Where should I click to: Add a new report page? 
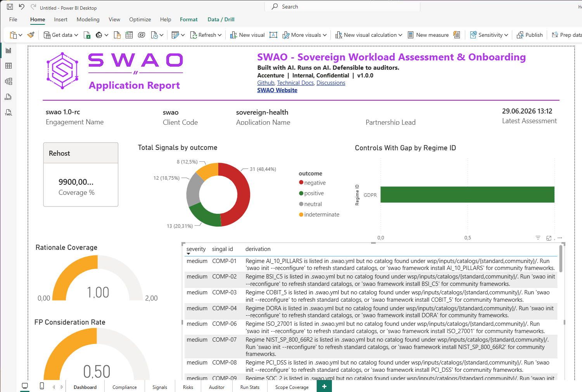click(x=324, y=386)
